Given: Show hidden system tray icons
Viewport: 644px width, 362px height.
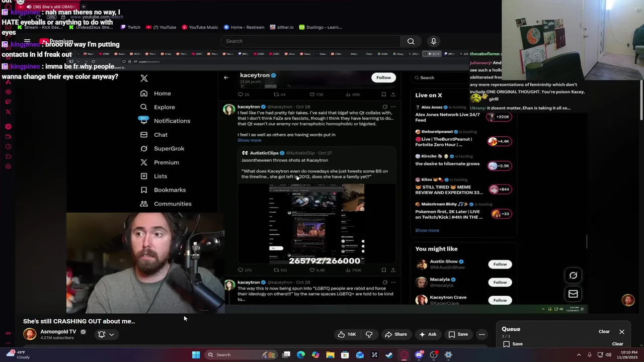Looking at the screenshot, I should [x=579, y=355].
